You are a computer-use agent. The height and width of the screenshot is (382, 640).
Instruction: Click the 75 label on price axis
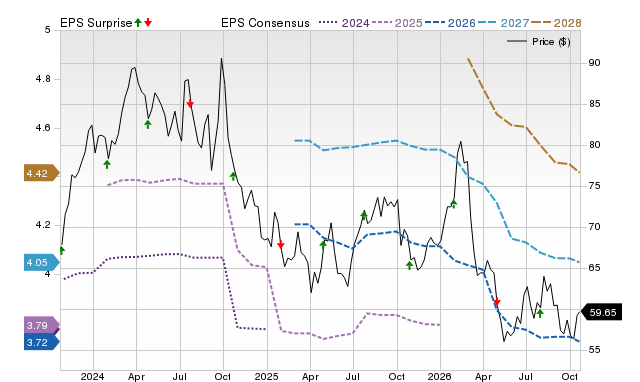[x=594, y=186]
